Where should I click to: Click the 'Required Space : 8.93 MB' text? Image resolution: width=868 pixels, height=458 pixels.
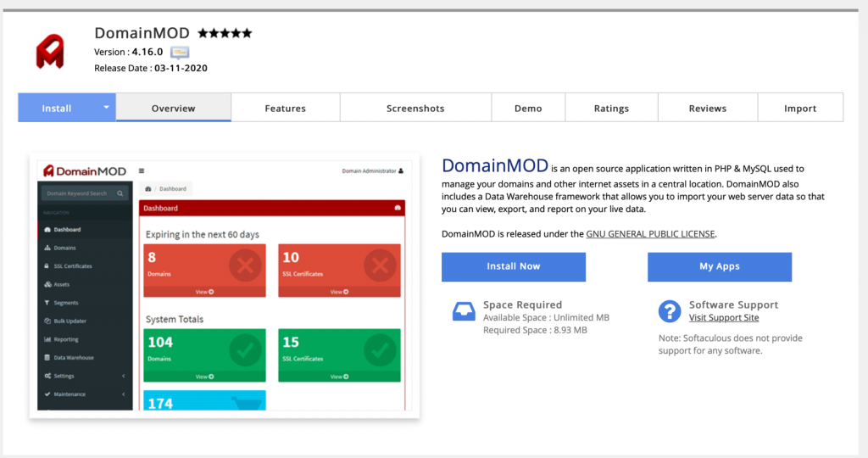pos(535,330)
